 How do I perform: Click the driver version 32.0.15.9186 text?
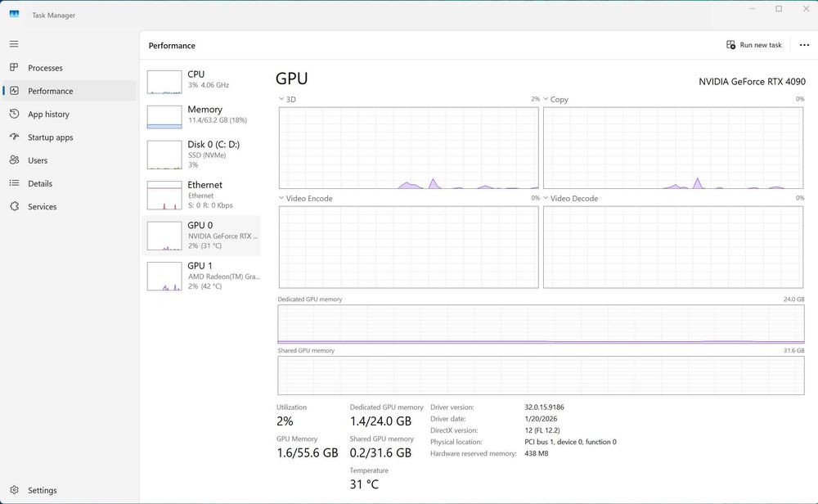coord(544,407)
